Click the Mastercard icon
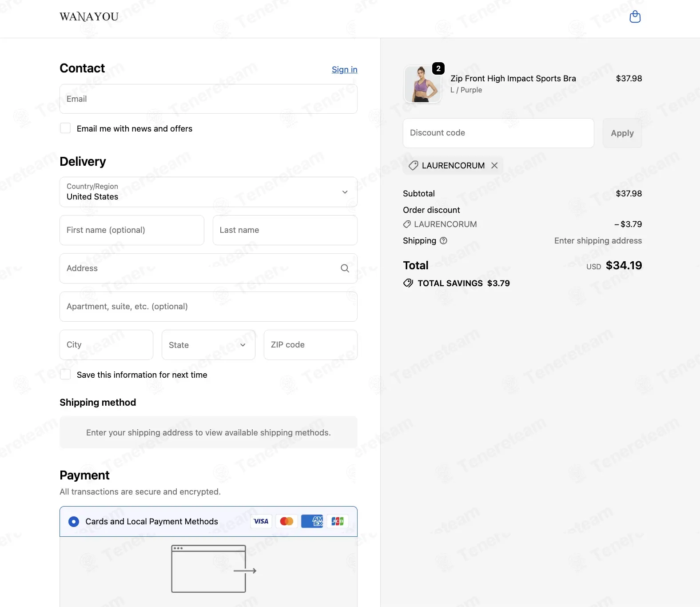The height and width of the screenshot is (607, 700). click(x=286, y=521)
